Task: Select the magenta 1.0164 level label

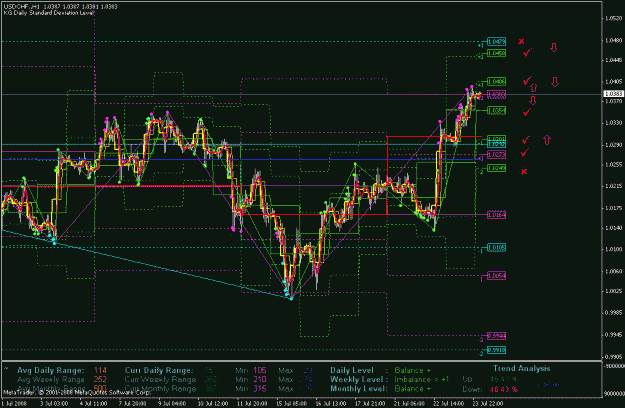Action: (497, 215)
